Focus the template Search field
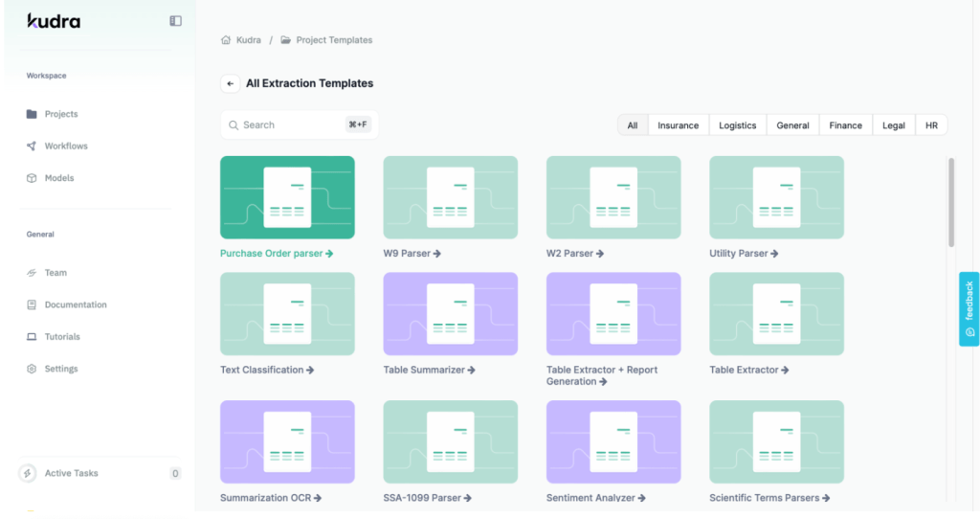 tap(300, 125)
